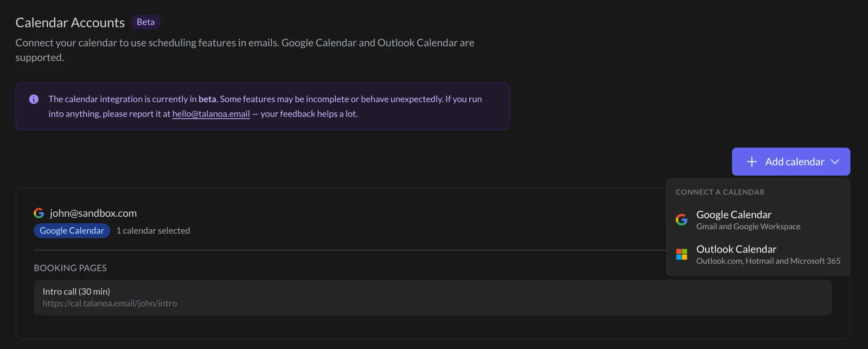The height and width of the screenshot is (349, 868).
Task: Open the Add calendar dropdown button
Action: click(791, 161)
